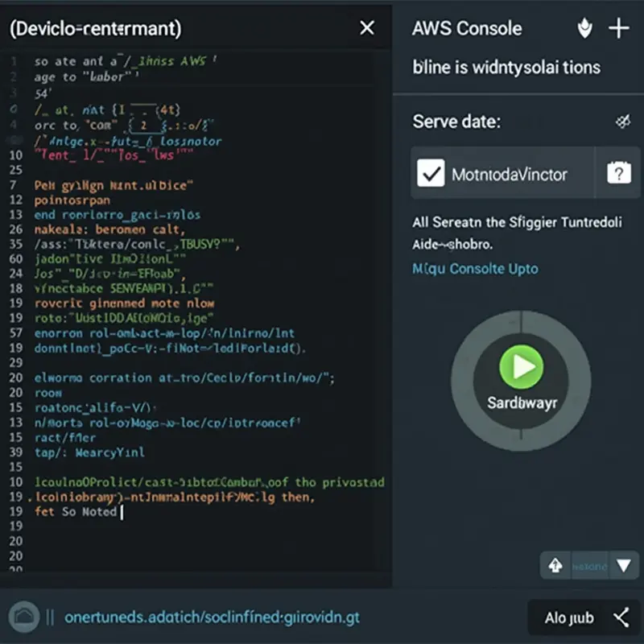The image size is (644, 644).
Task: Click the code line 'roon'
Action: click(x=48, y=393)
